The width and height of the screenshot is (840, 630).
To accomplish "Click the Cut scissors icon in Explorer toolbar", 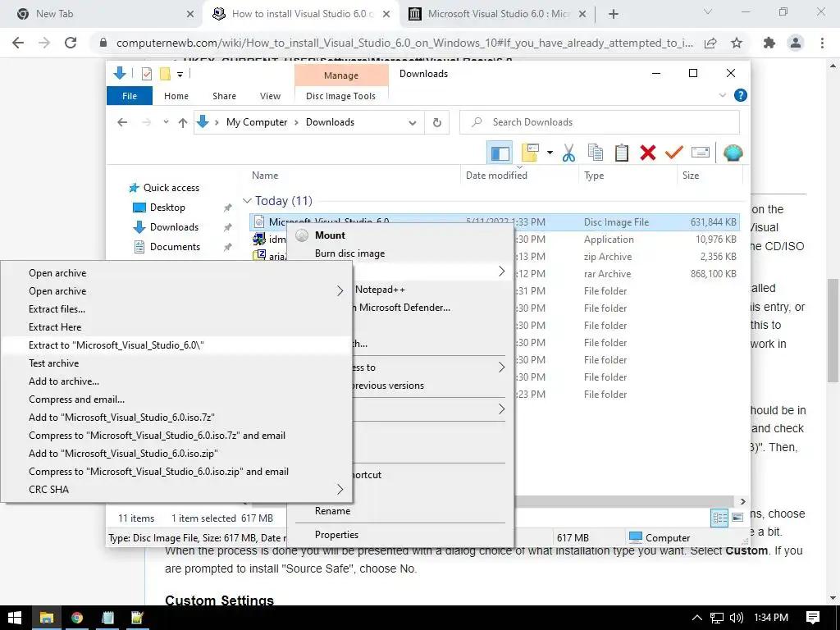I will [569, 153].
